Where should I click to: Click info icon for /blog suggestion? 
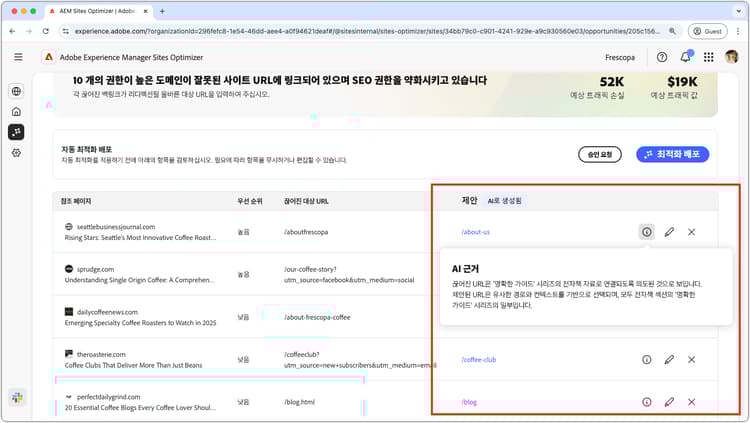coord(647,402)
